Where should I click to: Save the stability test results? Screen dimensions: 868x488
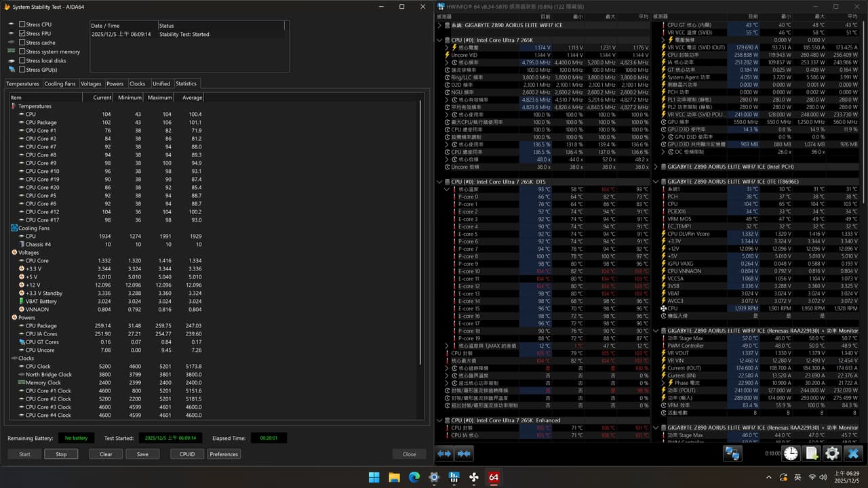142,454
